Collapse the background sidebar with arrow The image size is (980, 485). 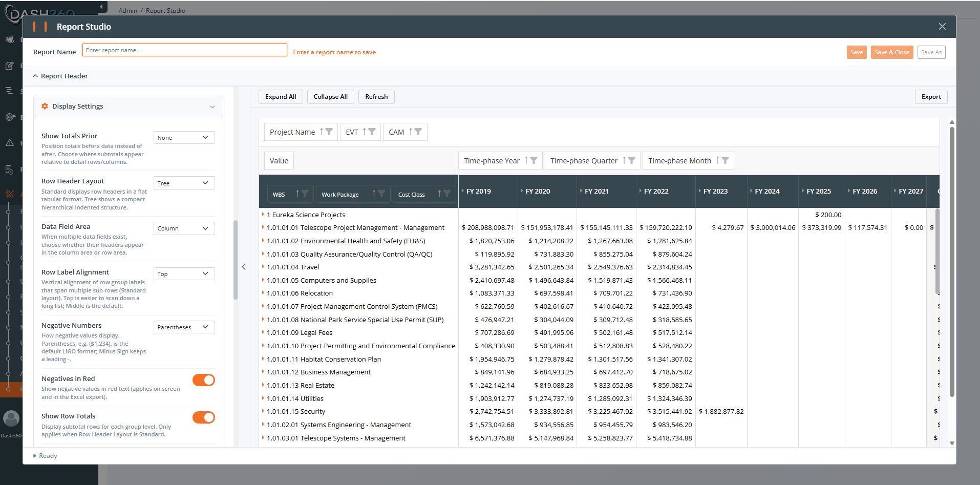(101, 7)
